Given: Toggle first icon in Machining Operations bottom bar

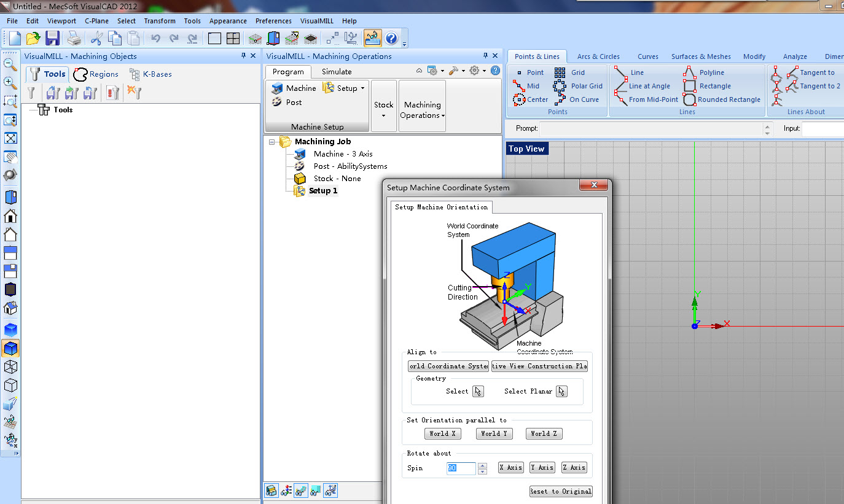Looking at the screenshot, I should point(272,490).
